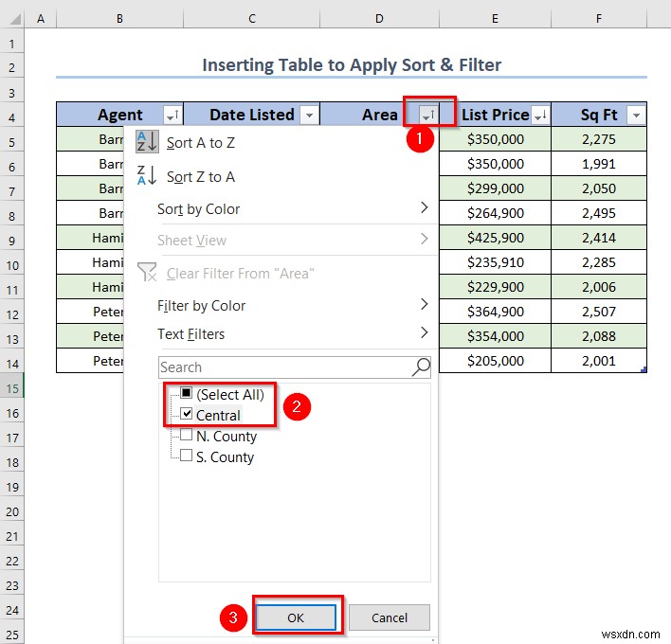Click the Clear Filter funnel icon
671x644 pixels.
(147, 272)
